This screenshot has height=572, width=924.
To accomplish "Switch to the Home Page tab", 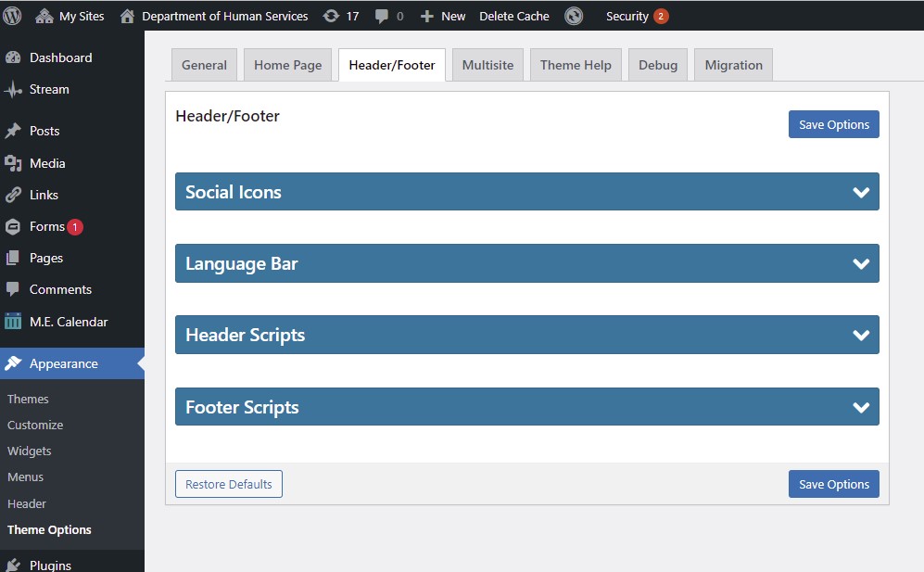I will pos(287,65).
